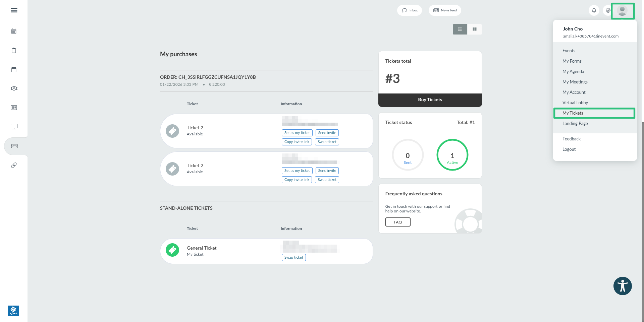Click Set as my ticket for Ticket 2

297,133
